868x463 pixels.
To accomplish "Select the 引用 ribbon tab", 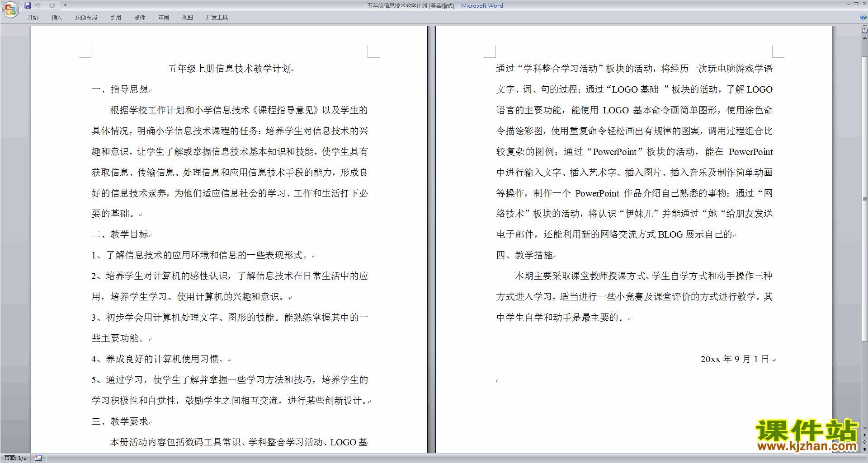I will click(x=115, y=17).
